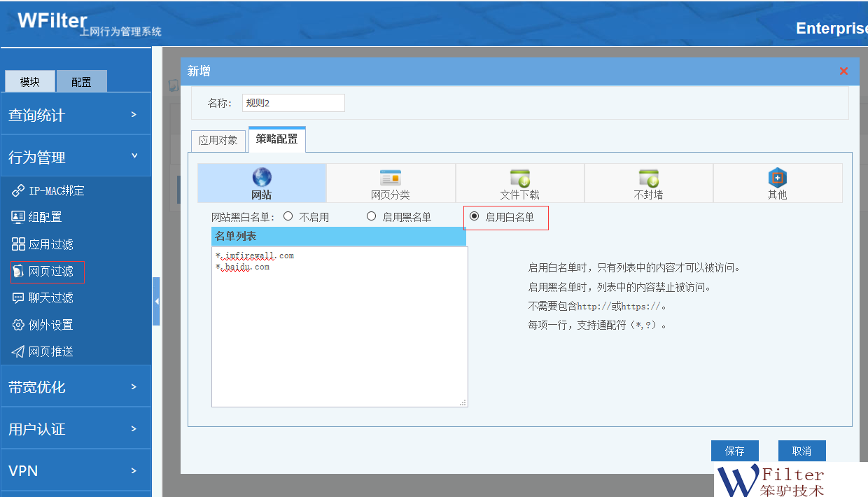
Task: Collapse the 行为管理 menu section
Action: coord(76,157)
